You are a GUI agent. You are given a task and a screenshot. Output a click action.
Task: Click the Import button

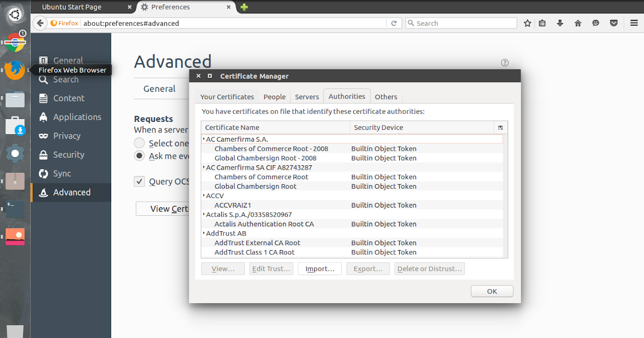coord(319,268)
